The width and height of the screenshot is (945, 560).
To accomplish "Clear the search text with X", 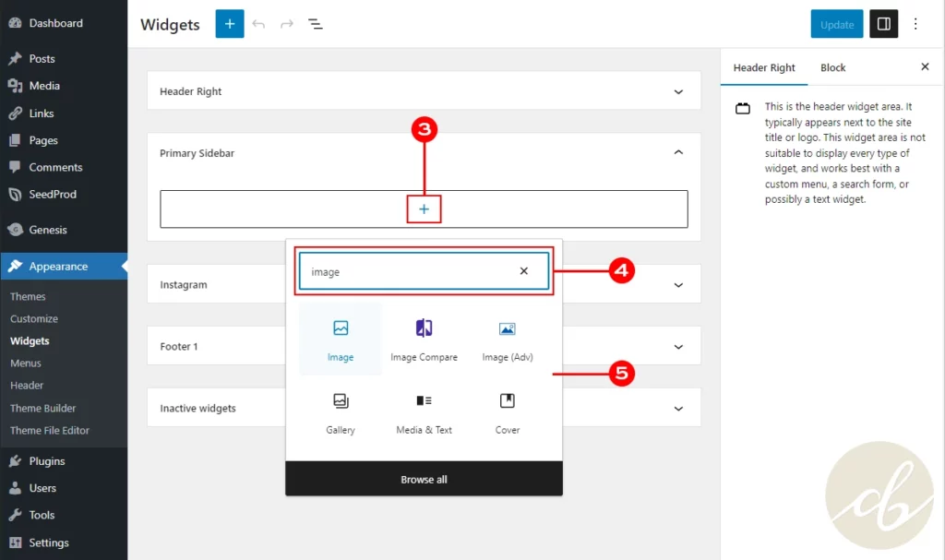I will coord(524,271).
